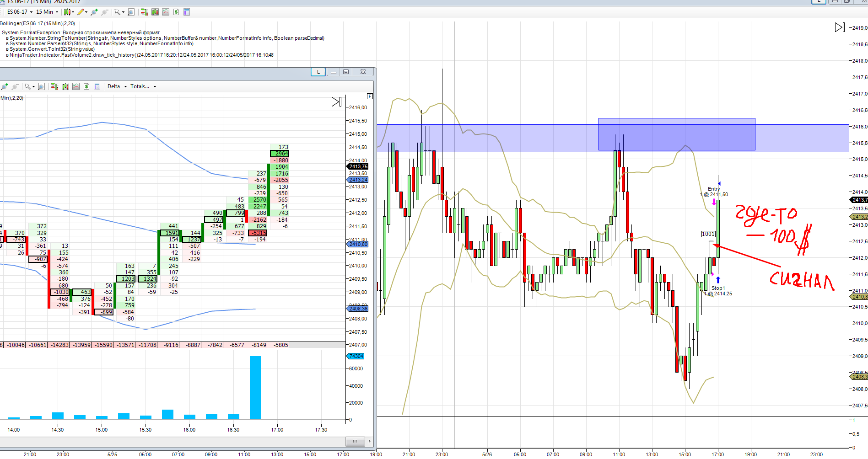This screenshot has height=459, width=868.
Task: Click the tall blue volume bar
Action: [x=255, y=388]
